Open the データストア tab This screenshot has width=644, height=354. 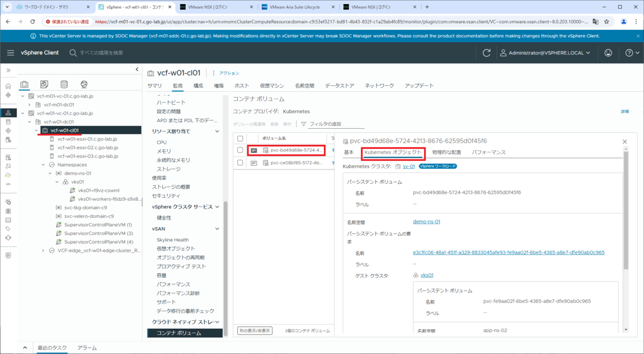[340, 86]
